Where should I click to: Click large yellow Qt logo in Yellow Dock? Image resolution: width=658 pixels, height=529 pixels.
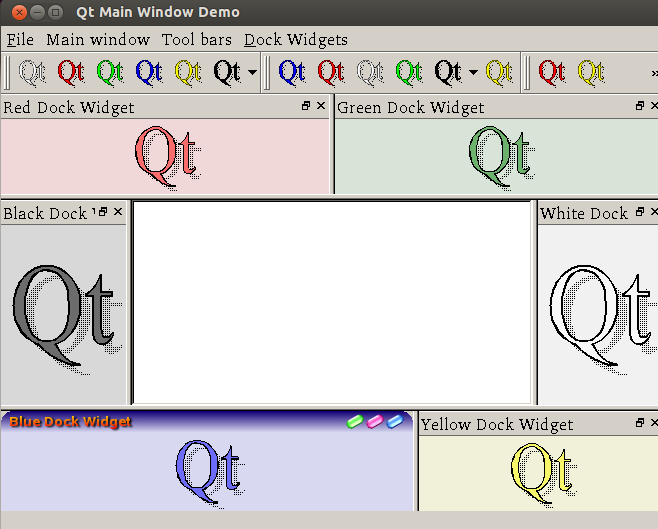tap(544, 473)
